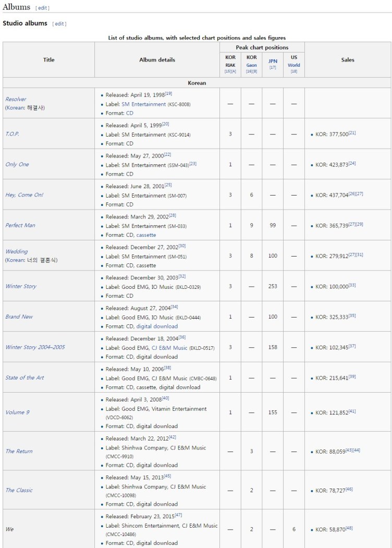Open the Wedding album link

(x=17, y=251)
